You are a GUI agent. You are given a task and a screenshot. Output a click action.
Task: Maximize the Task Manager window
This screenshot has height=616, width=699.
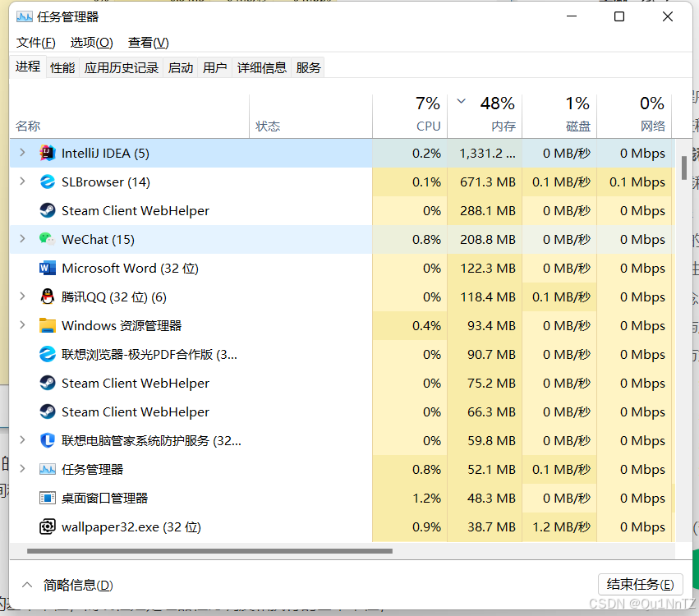(619, 16)
